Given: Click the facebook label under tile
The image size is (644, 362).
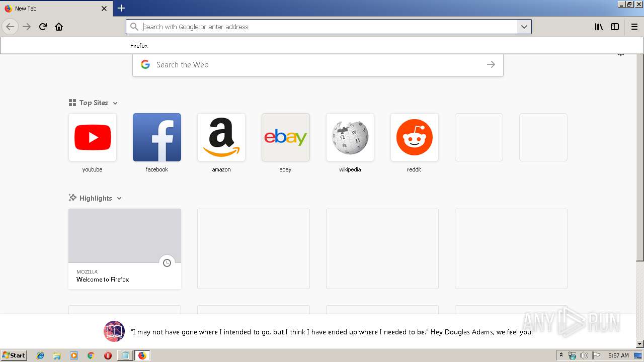Looking at the screenshot, I should [x=156, y=169].
